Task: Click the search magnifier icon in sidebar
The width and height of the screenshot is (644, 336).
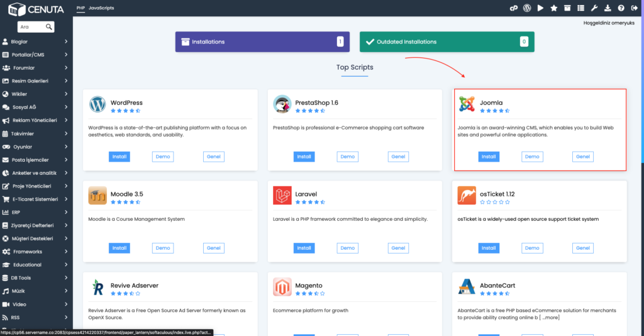Action: pos(49,26)
